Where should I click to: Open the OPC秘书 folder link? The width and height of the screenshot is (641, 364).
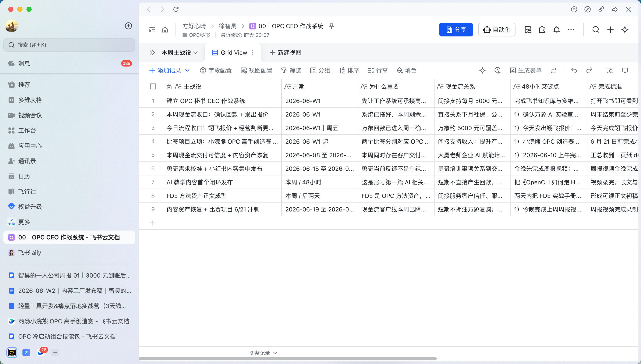196,35
